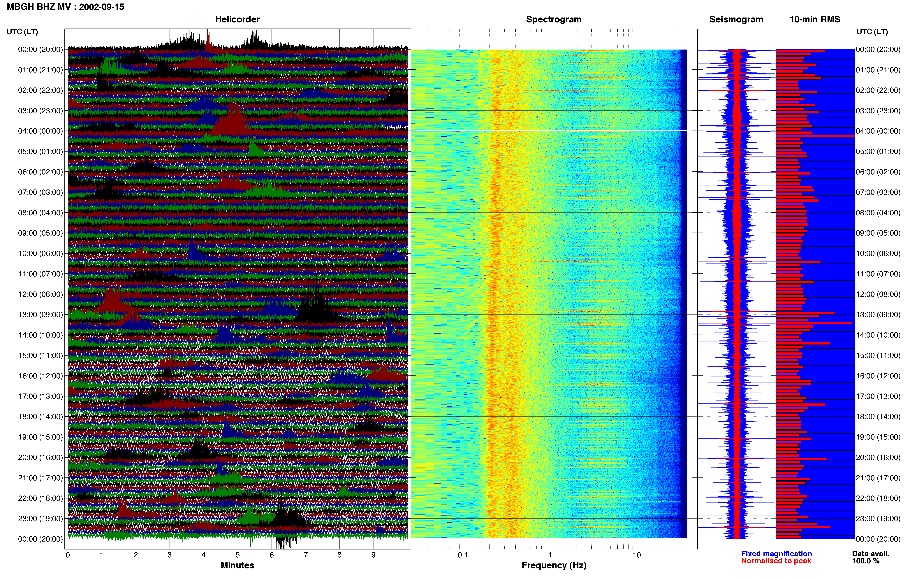The height and width of the screenshot is (578, 924).
Task: Click the spectrogram frequency tick label '1'
Action: pos(550,555)
